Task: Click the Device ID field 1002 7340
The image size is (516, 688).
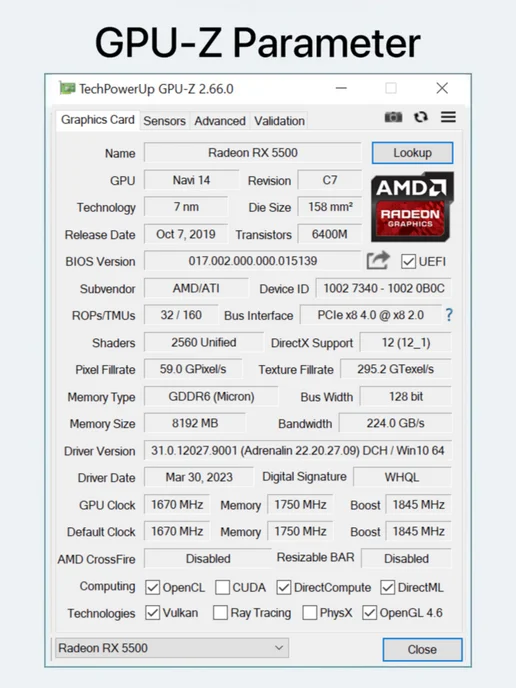Action: pyautogui.click(x=384, y=288)
